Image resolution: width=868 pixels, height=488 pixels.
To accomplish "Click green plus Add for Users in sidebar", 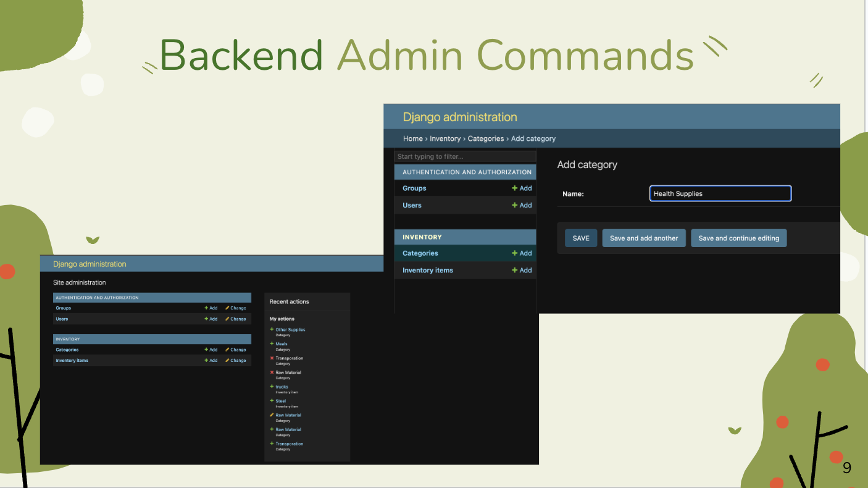I will [522, 205].
